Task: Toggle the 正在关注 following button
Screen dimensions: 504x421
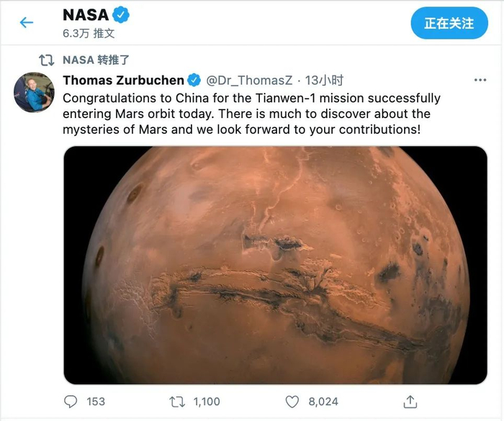Action: click(449, 23)
